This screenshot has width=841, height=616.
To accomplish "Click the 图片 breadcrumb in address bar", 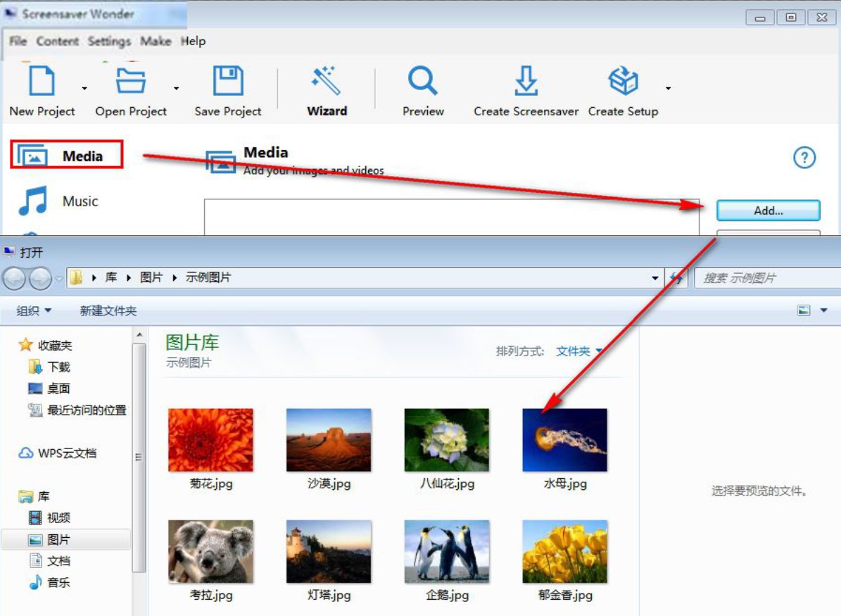I will click(x=151, y=277).
